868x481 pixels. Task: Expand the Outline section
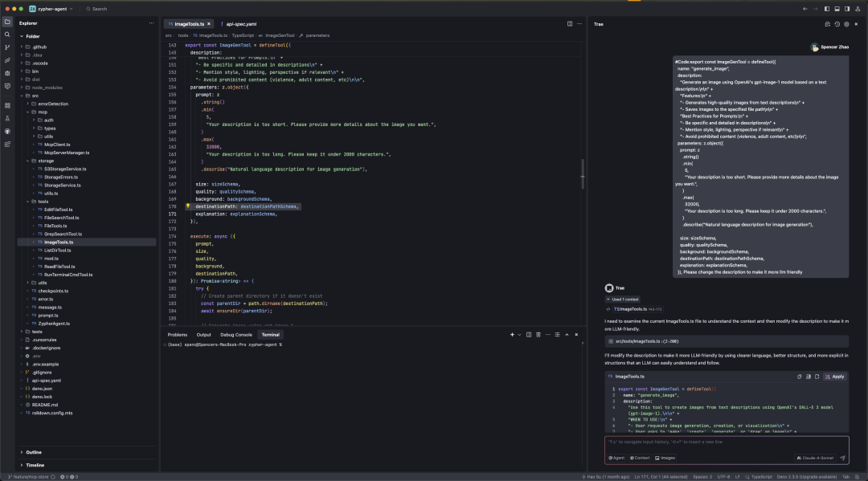(x=22, y=452)
